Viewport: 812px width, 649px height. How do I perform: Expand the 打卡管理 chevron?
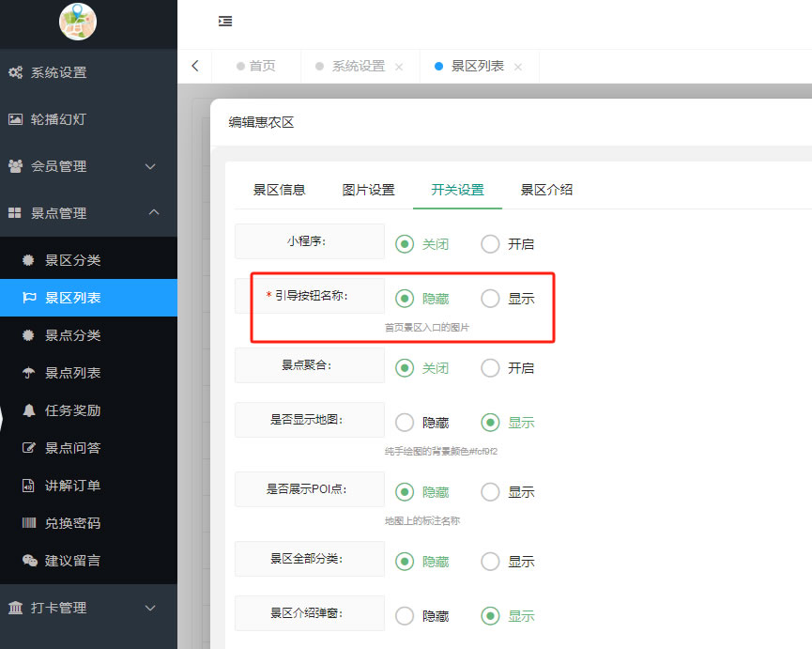150,608
